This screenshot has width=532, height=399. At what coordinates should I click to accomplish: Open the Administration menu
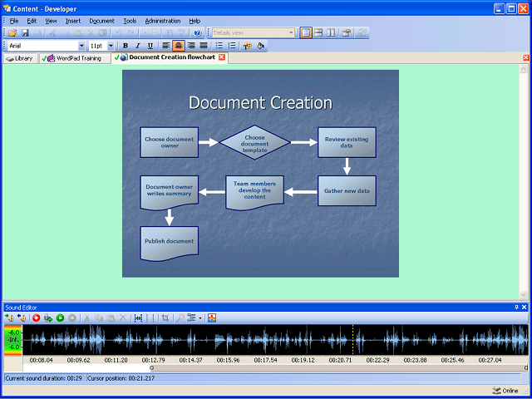[x=163, y=21]
